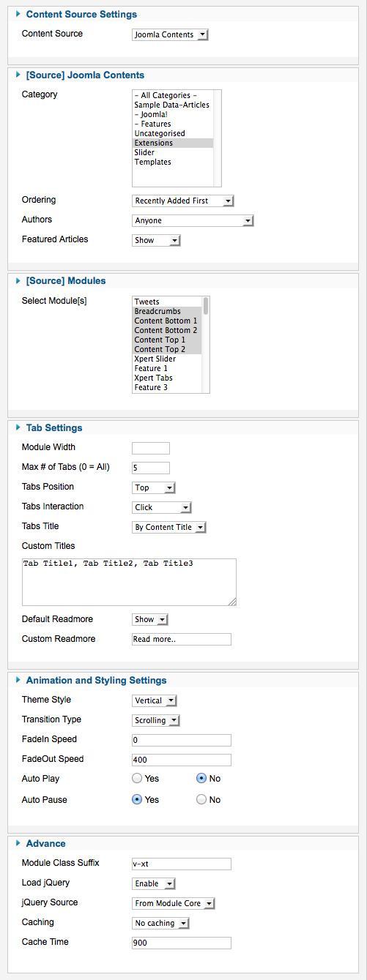Screen dimensions: 367x980
Task: Click the FadeIn Speed field
Action: coord(181,740)
